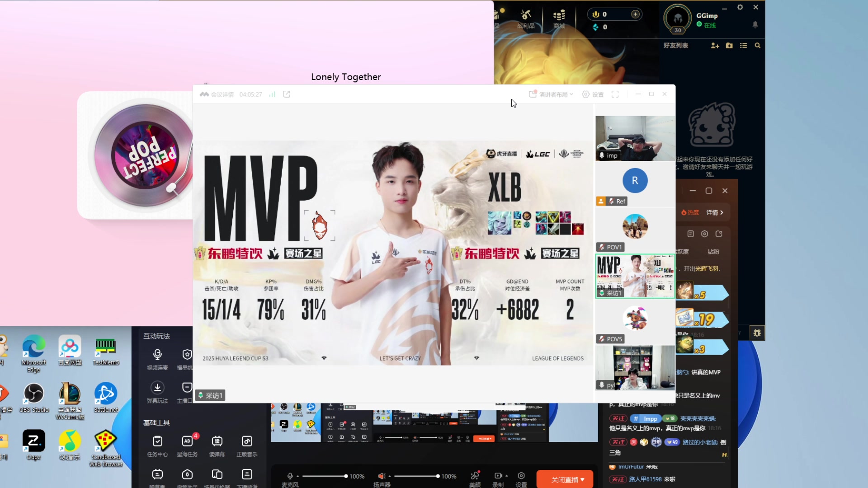Click the microphone icon in streaming bar
Image resolution: width=868 pixels, height=488 pixels.
point(290,476)
